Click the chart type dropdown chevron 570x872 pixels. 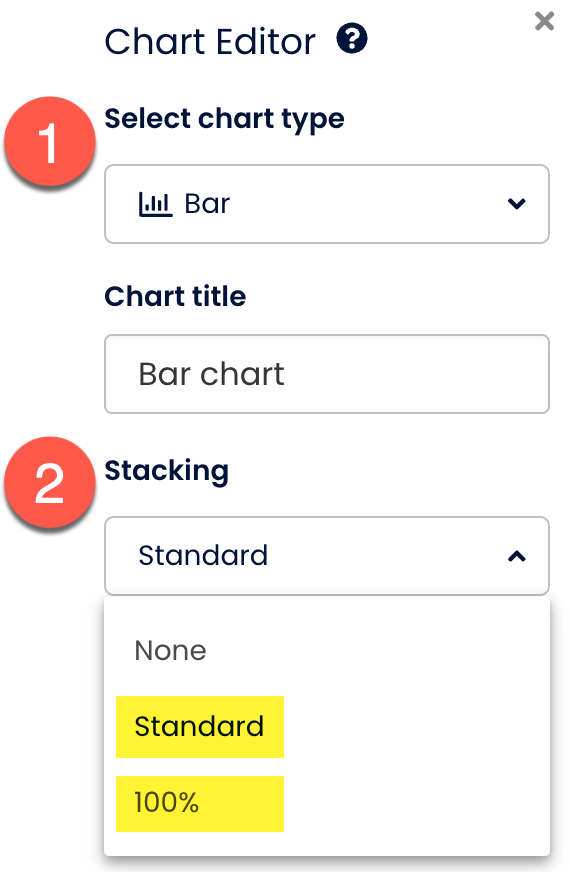coord(517,204)
